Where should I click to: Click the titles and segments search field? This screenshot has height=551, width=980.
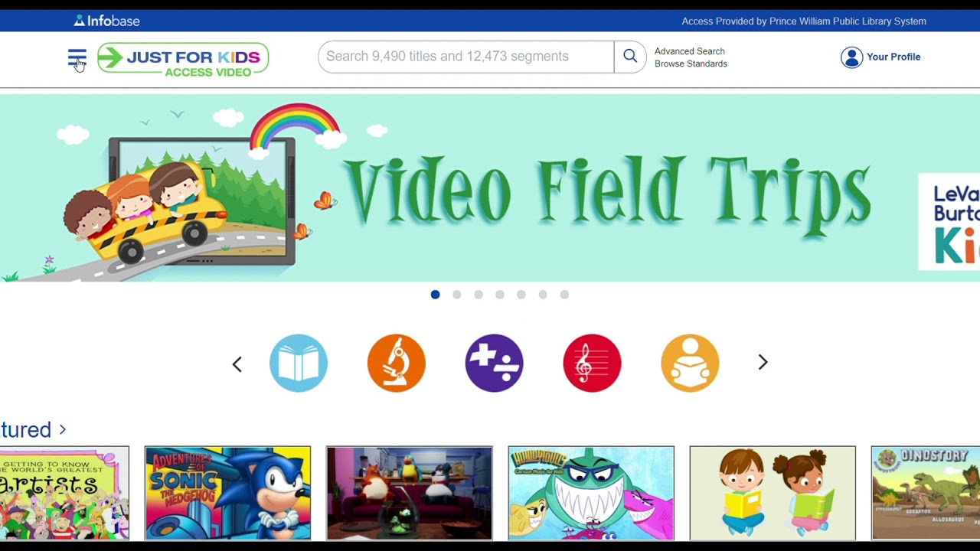click(x=466, y=57)
